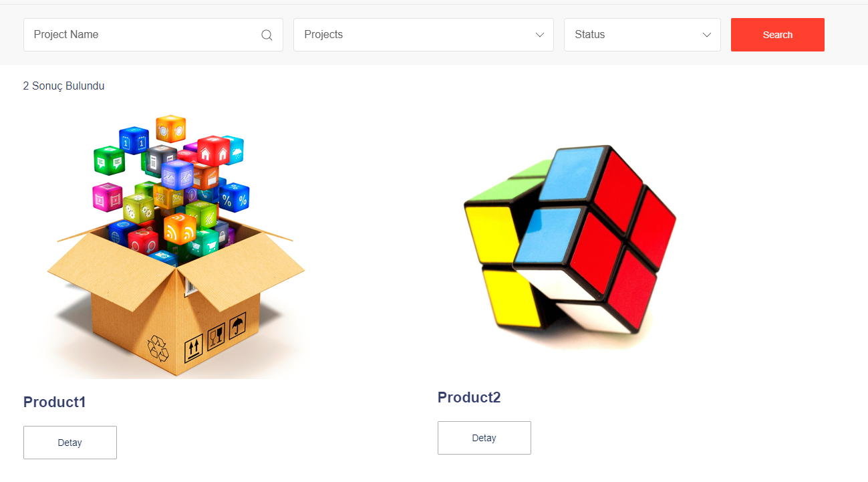The image size is (868, 482).
Task: Click the blue percent cube in Product1 image
Action: 234,197
